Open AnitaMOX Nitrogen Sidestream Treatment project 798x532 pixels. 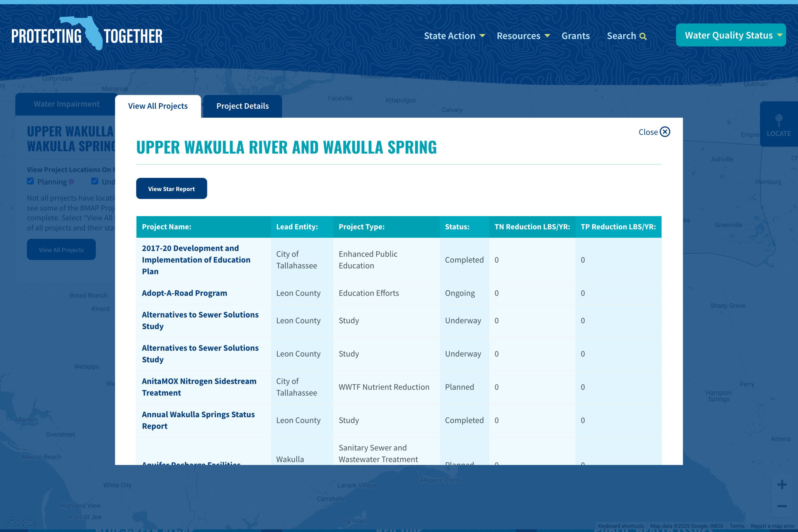[199, 387]
